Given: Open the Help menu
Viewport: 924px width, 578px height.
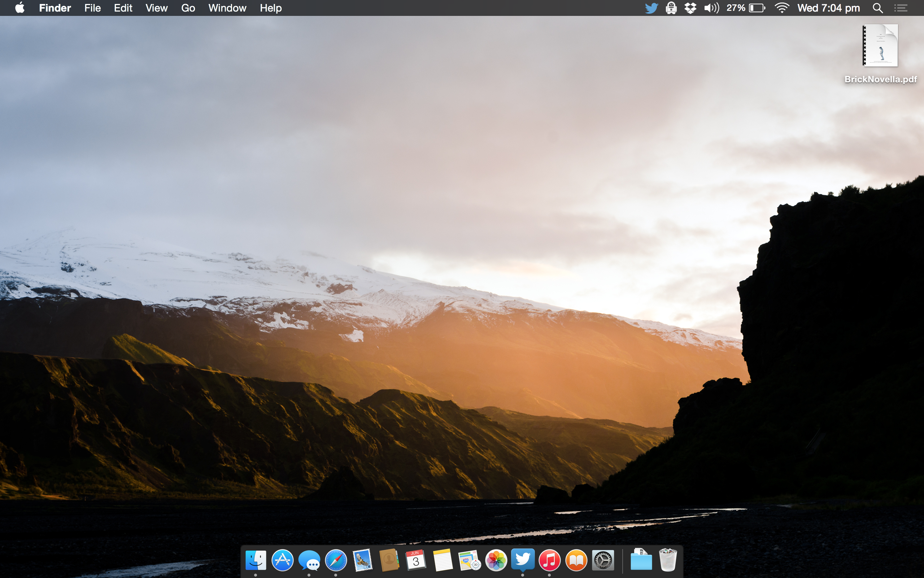Looking at the screenshot, I should pyautogui.click(x=271, y=8).
